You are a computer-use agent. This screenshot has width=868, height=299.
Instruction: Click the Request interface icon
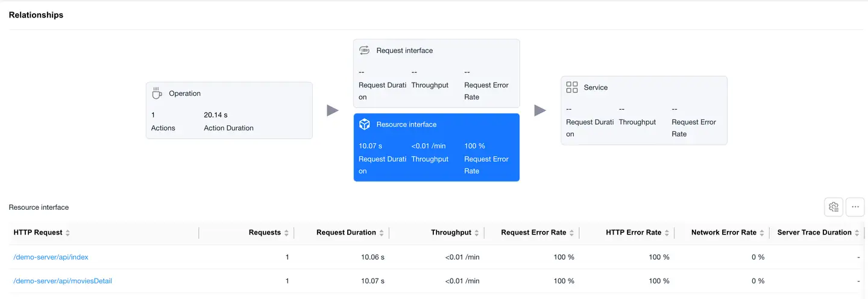[364, 51]
